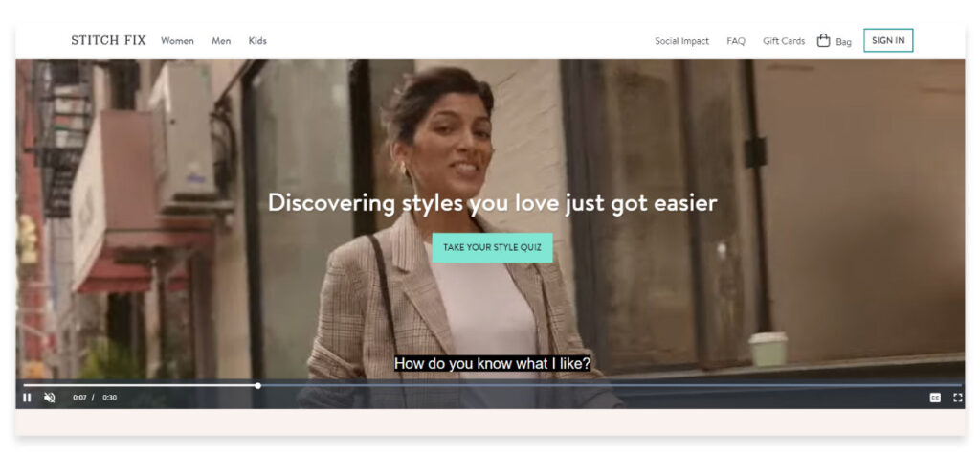The width and height of the screenshot is (980, 457).
Task: Open the FAQ link
Action: (x=736, y=41)
